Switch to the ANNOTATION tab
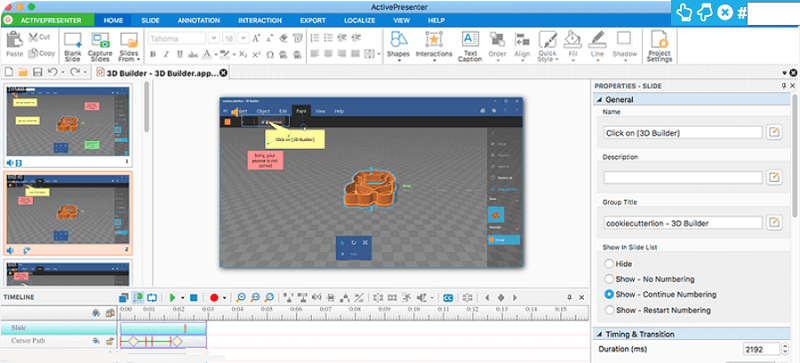This screenshot has width=800, height=363. (198, 20)
